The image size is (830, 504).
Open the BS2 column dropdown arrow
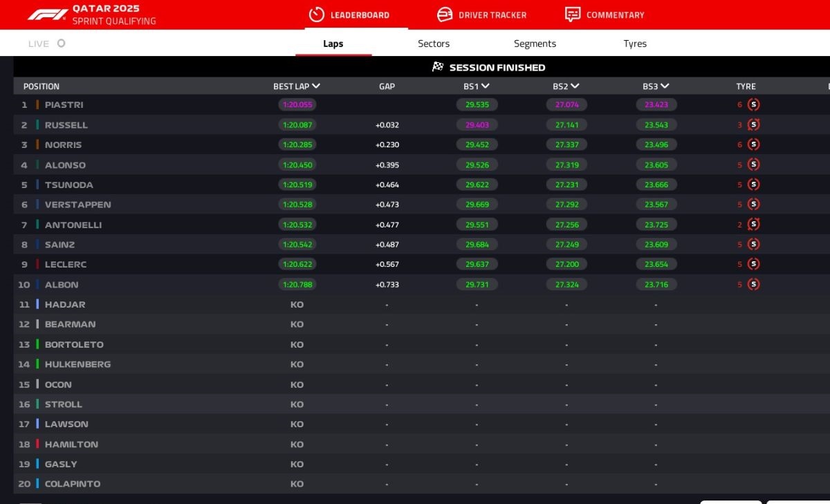pyautogui.click(x=575, y=86)
